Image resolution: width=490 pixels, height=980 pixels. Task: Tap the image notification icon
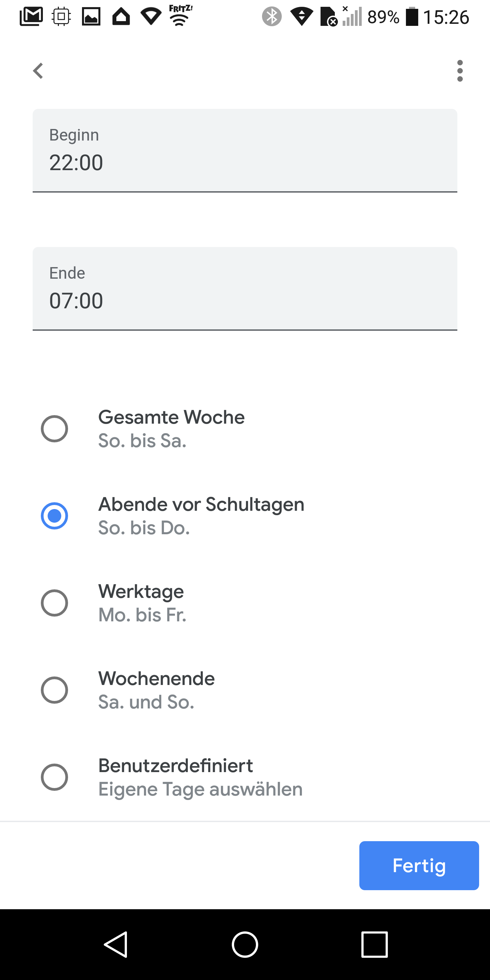tap(91, 17)
